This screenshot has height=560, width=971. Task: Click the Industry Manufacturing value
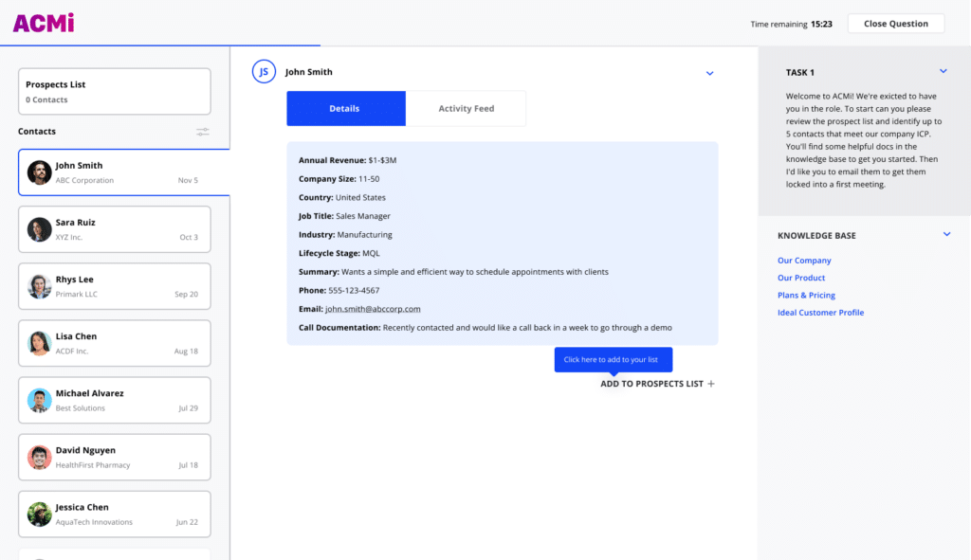tap(365, 235)
